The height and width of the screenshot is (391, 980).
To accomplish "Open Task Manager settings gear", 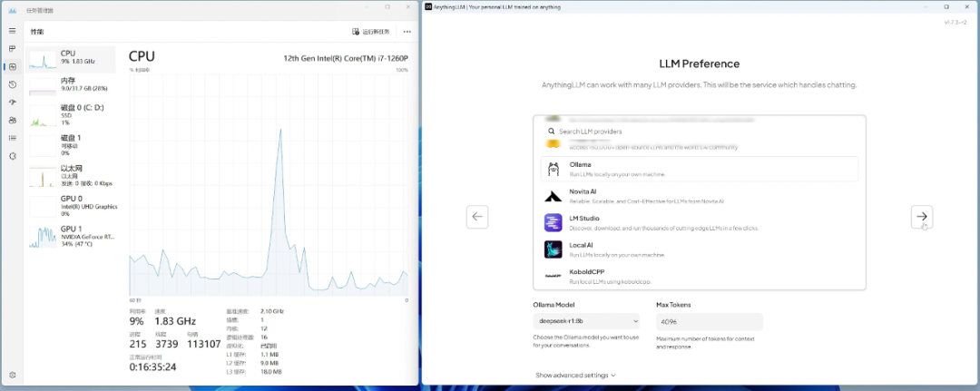I will pyautogui.click(x=12, y=376).
